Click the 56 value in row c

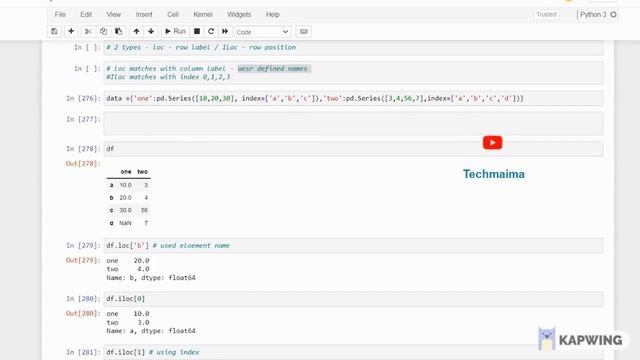point(144,210)
